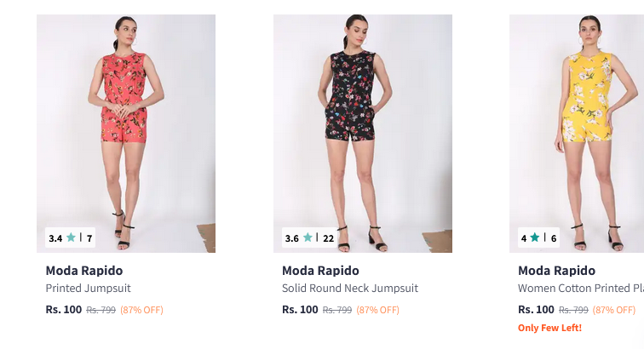
Task: Click Rs. 100 price of Solid Round Neck Jumpsuit
Action: (300, 310)
